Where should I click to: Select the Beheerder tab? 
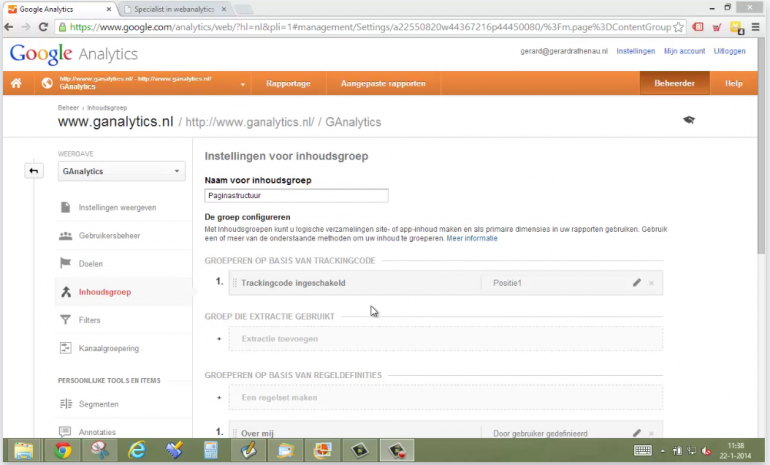point(674,83)
